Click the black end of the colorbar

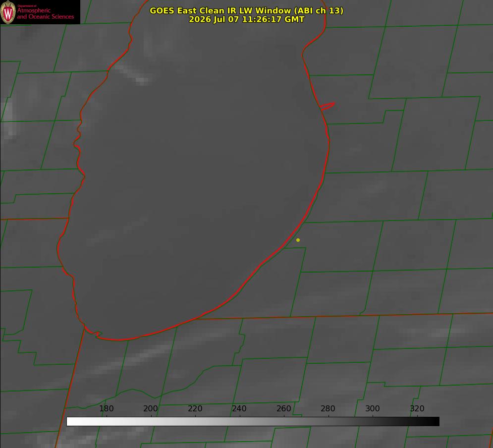click(433, 421)
